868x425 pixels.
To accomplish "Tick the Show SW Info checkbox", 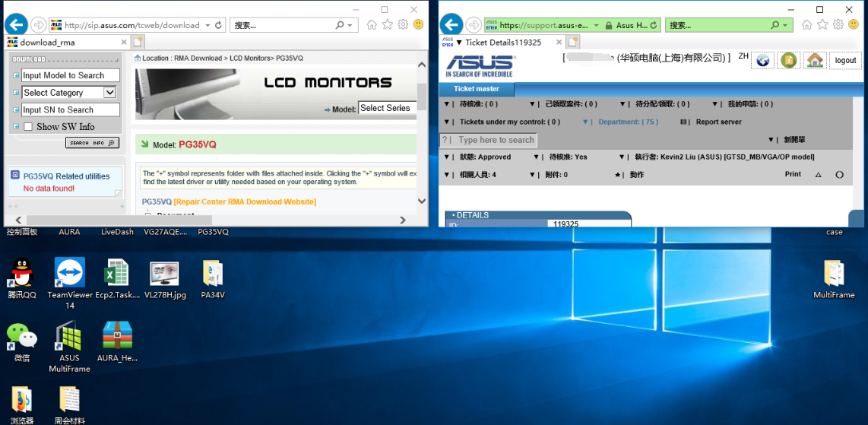I will (27, 127).
